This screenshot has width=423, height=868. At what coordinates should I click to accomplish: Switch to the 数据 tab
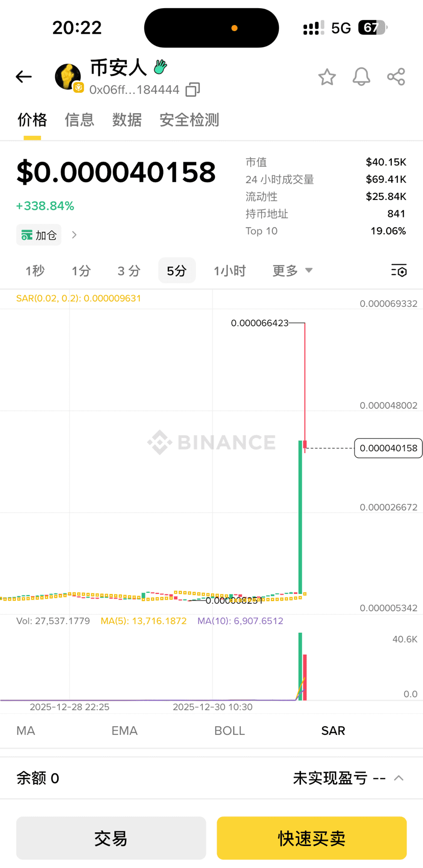tap(127, 120)
